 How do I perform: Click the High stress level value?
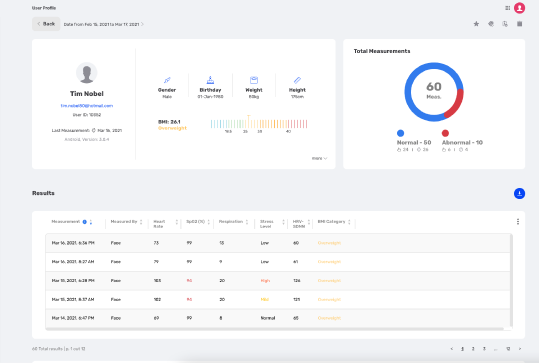(x=265, y=281)
